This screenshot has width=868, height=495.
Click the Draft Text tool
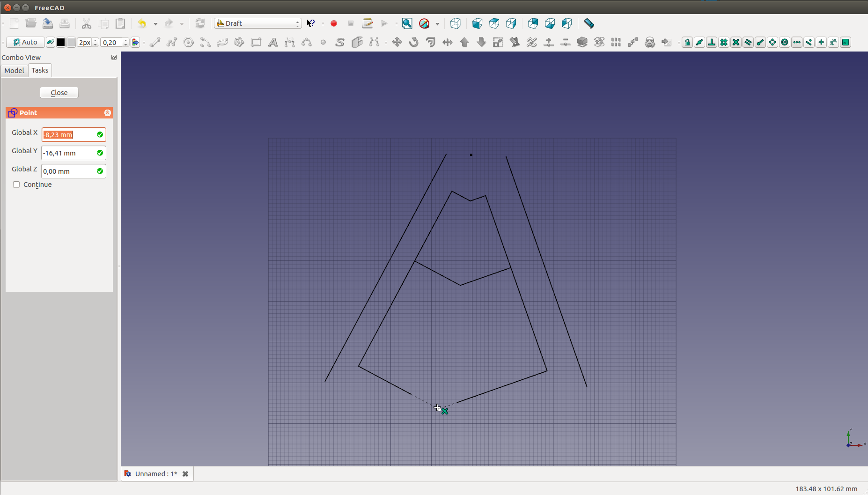pyautogui.click(x=273, y=42)
